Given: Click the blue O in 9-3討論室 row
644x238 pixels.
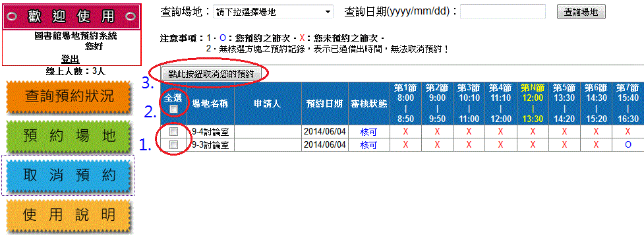Looking at the screenshot, I should 628,144.
